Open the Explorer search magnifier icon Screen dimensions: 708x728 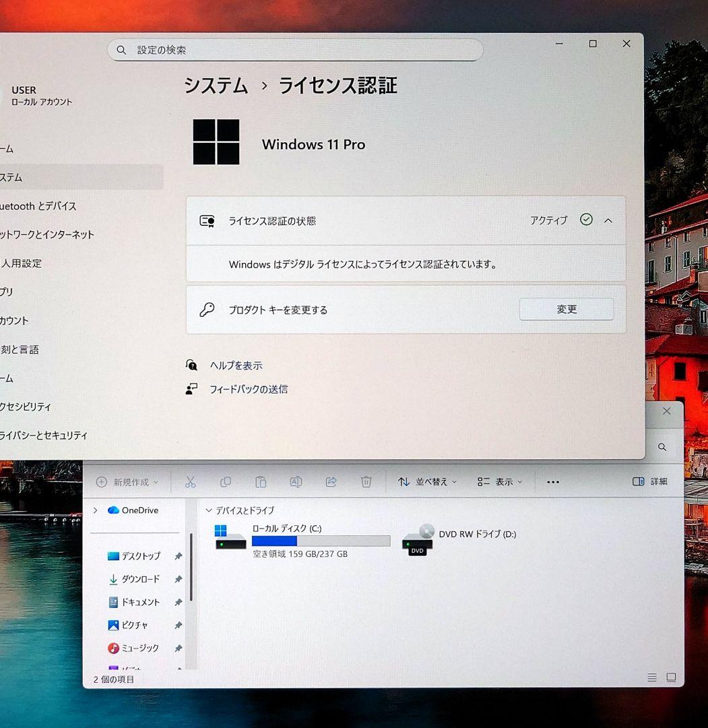(x=662, y=446)
